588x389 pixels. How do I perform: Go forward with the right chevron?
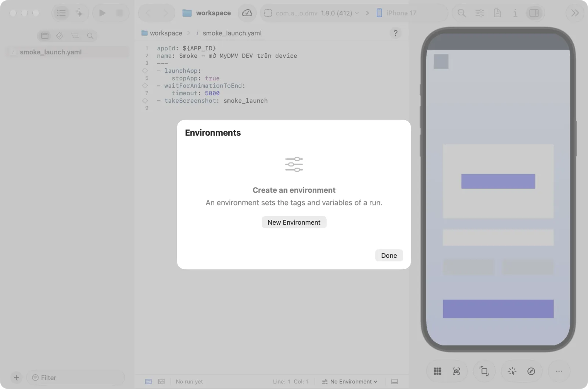(166, 13)
